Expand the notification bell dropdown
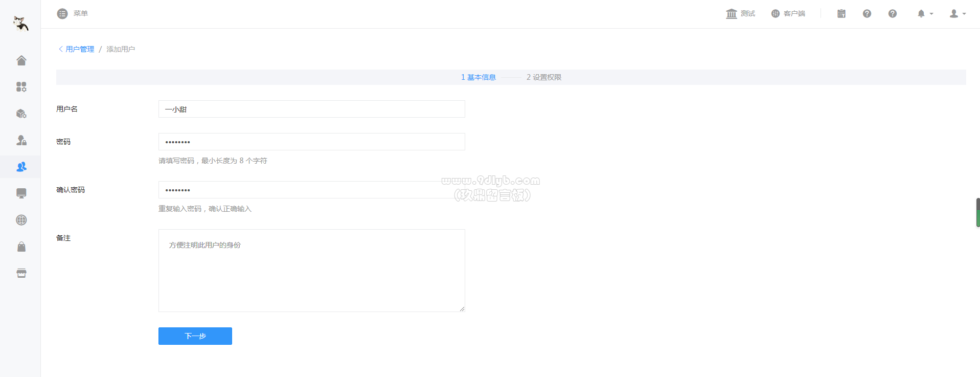The image size is (980, 377). [x=924, y=14]
